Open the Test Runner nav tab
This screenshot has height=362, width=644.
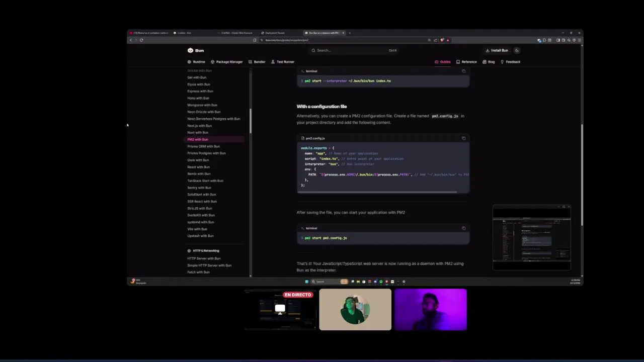point(283,62)
